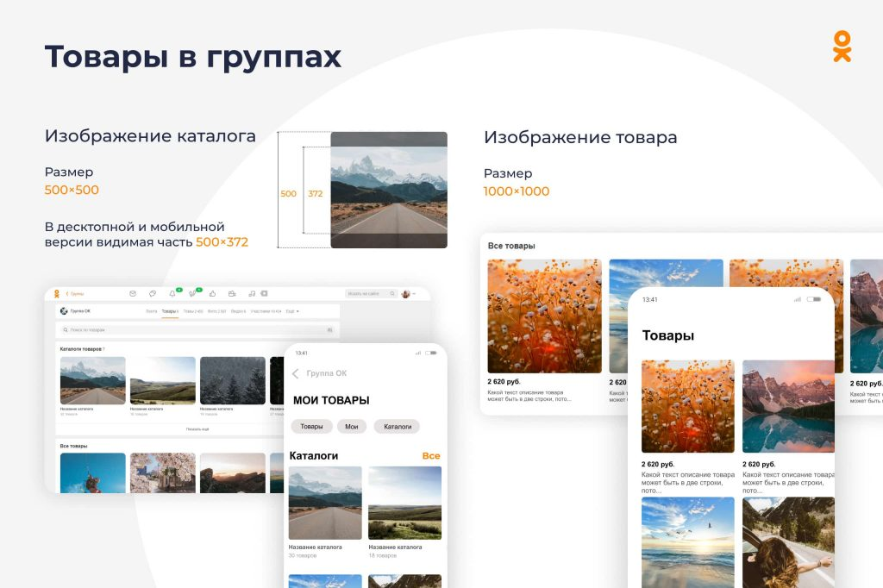
Task: Click the Группа ОК group avatar
Action: tap(64, 311)
